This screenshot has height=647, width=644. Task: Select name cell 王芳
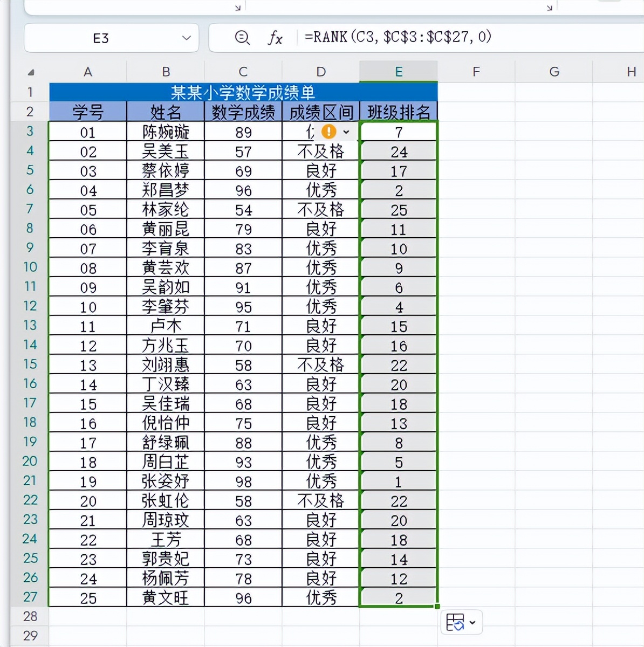(166, 539)
